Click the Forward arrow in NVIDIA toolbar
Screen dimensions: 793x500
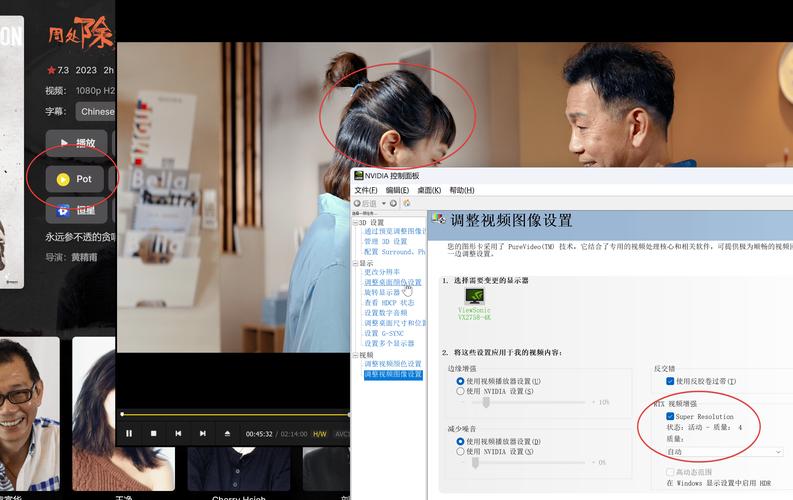(x=393, y=203)
